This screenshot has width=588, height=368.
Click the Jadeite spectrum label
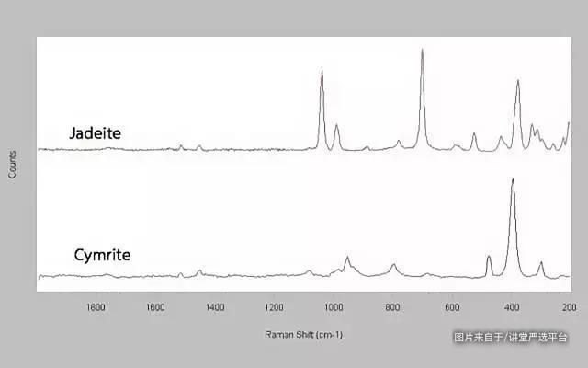point(95,133)
